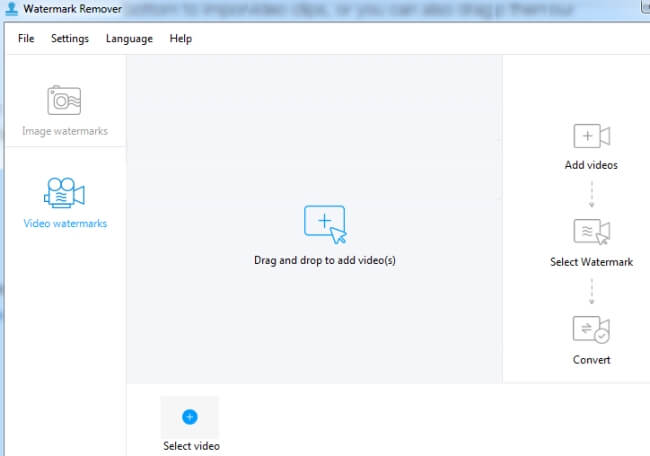The image size is (650, 456).
Task: Click the 'Add videos' label
Action: 591,165
